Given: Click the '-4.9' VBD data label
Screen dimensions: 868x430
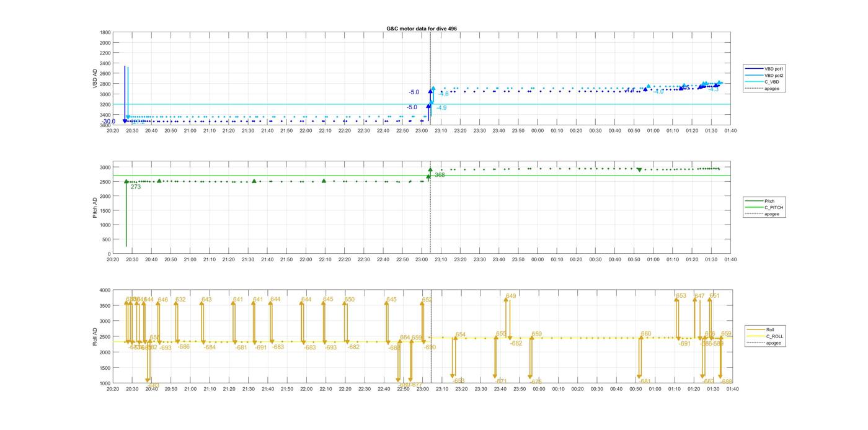Looking at the screenshot, I should point(441,108).
